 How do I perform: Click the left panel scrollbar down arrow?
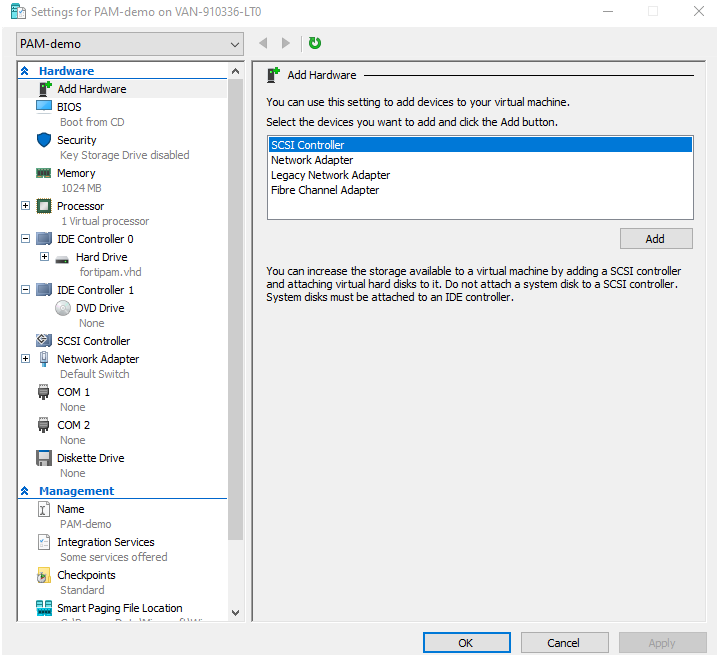click(236, 612)
